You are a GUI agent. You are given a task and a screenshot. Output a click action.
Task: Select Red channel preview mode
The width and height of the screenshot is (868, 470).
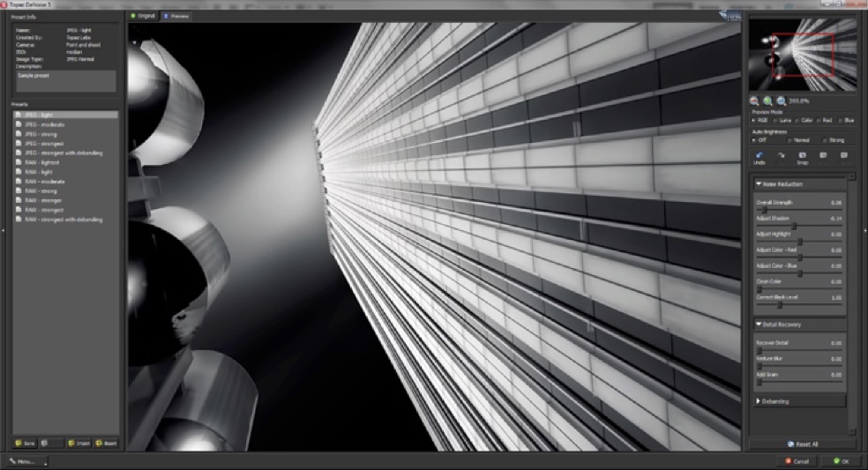(819, 120)
